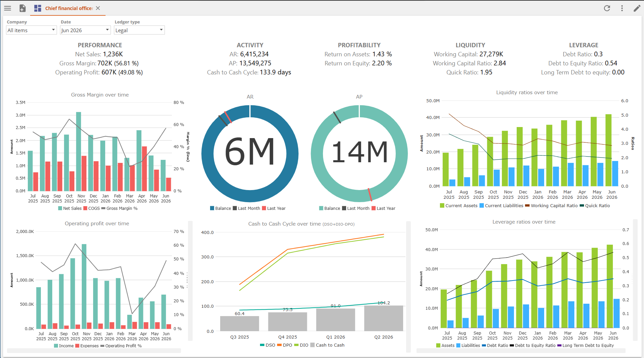The width and height of the screenshot is (644, 358).
Task: Click AR value 6,415,234
Action: 254,54
